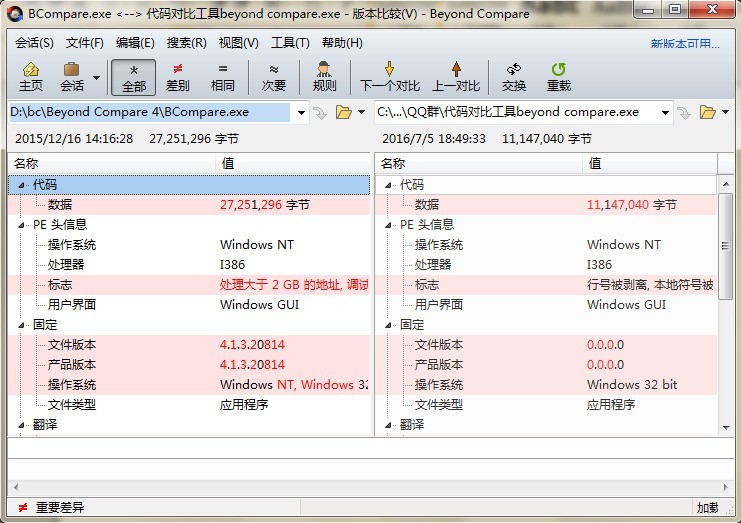This screenshot has height=523, width=741.
Task: Open the right path history dropdown
Action: (x=665, y=112)
